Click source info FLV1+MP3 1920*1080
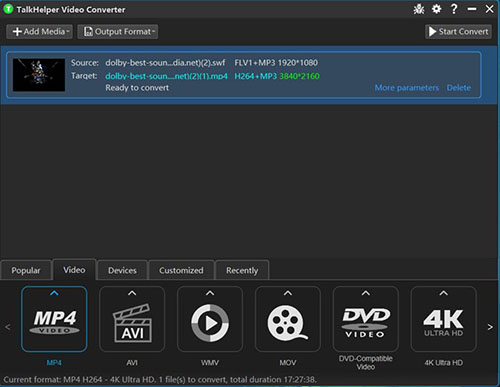Image resolution: width=500 pixels, height=387 pixels. coord(276,63)
